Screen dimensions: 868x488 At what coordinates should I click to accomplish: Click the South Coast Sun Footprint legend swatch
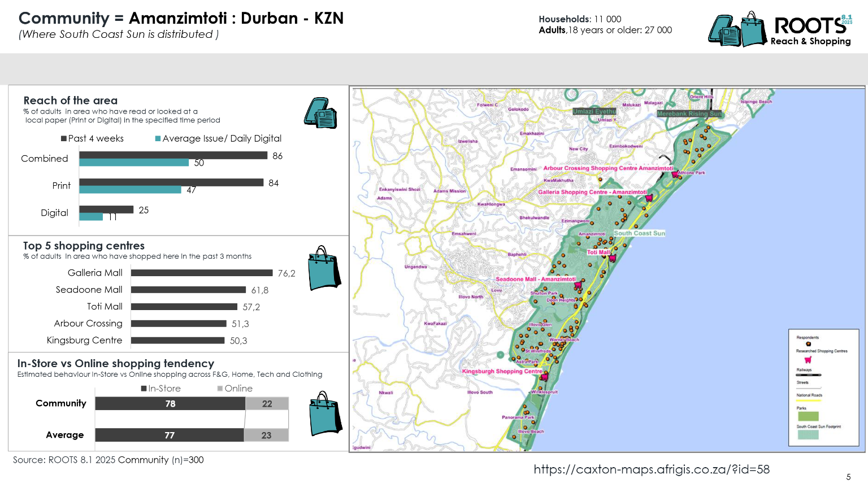click(x=808, y=434)
